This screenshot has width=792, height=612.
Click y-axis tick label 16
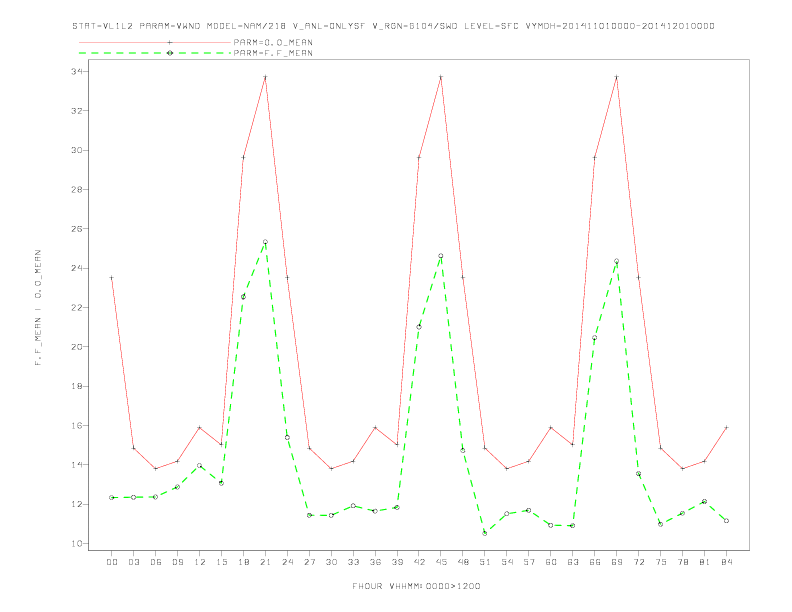[77, 426]
